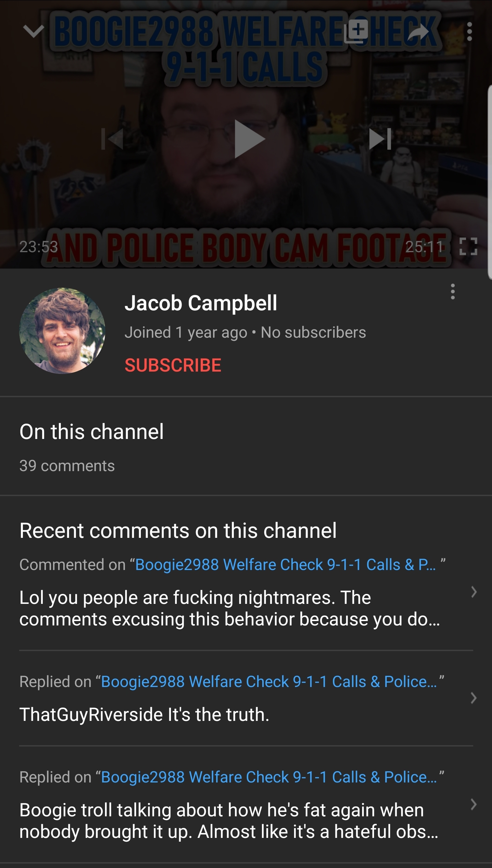Image resolution: width=492 pixels, height=868 pixels.
Task: Expand the 'Boogie troll talking' comment chevron
Action: 474,804
